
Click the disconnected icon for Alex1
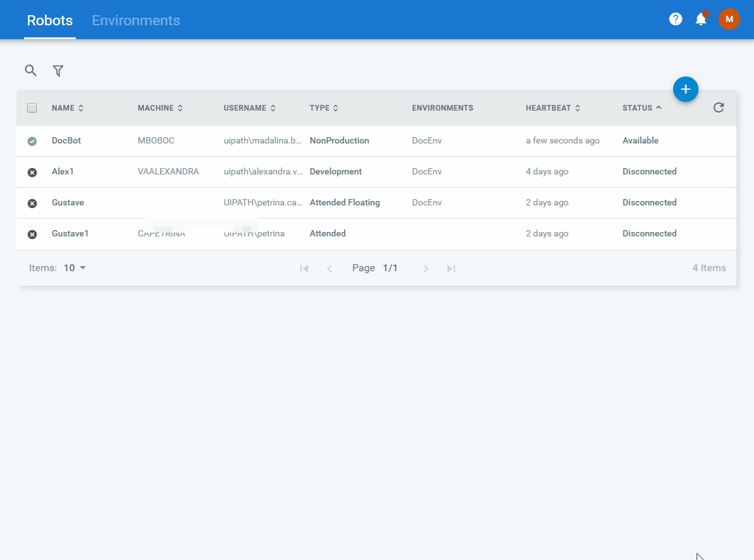32,172
